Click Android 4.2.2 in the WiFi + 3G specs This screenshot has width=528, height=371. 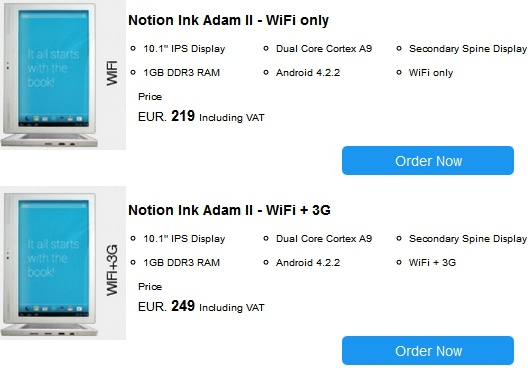click(308, 263)
